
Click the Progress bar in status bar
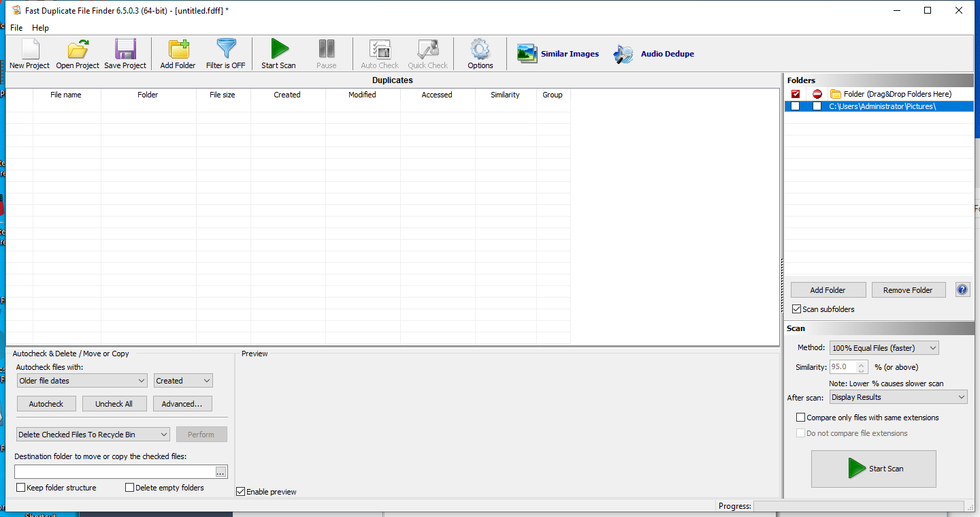[x=859, y=506]
